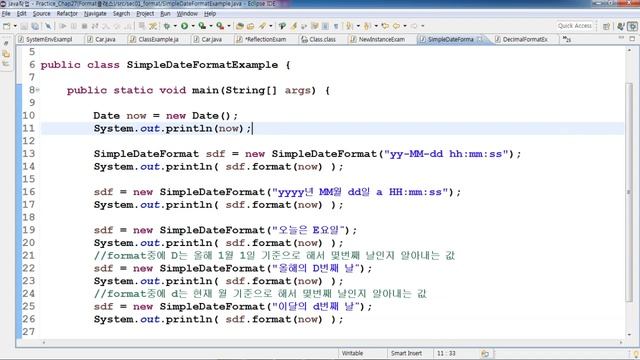Click the Back navigation arrow icon
The image size is (640, 360).
point(396,26)
